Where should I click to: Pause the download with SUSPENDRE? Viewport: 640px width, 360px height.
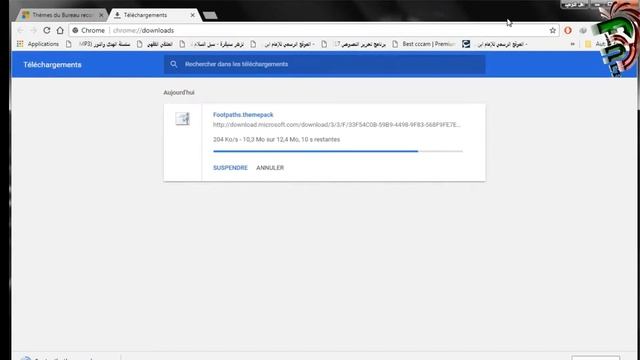[230, 168]
